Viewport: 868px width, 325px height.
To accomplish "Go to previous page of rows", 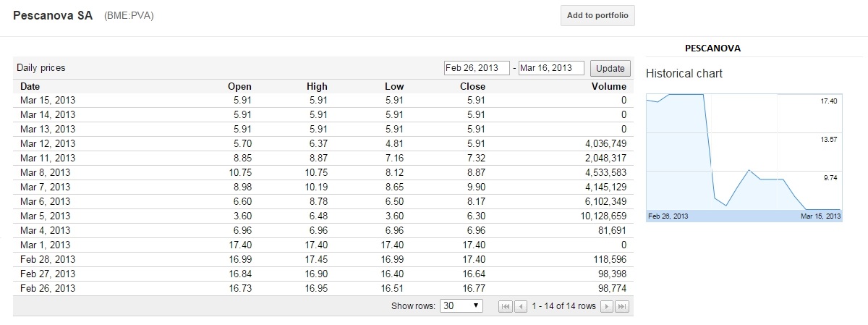I will pyautogui.click(x=521, y=306).
